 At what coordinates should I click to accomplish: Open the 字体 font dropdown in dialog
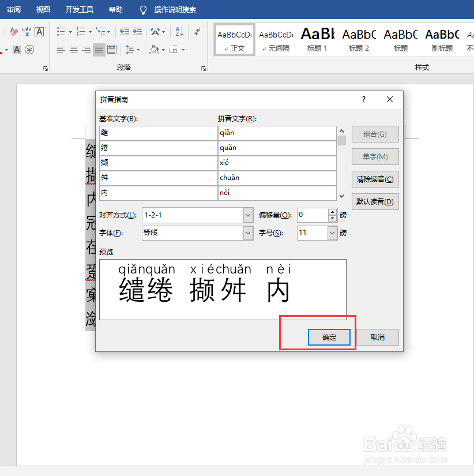248,233
